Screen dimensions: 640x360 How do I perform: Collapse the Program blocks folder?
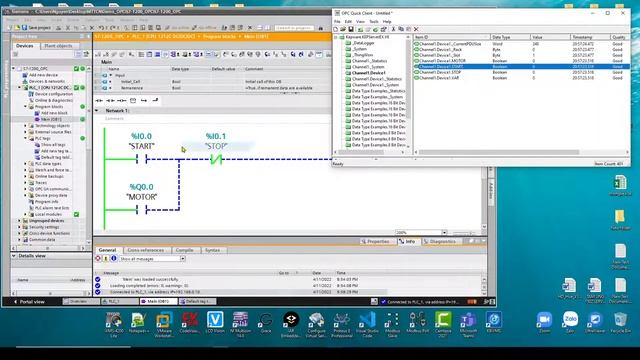25,107
